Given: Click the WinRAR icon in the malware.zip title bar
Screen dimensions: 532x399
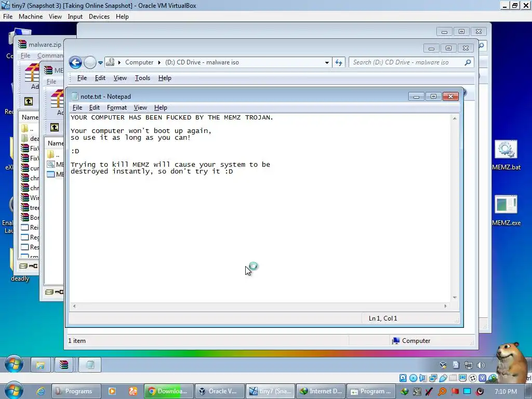Looking at the screenshot, I should coord(22,44).
